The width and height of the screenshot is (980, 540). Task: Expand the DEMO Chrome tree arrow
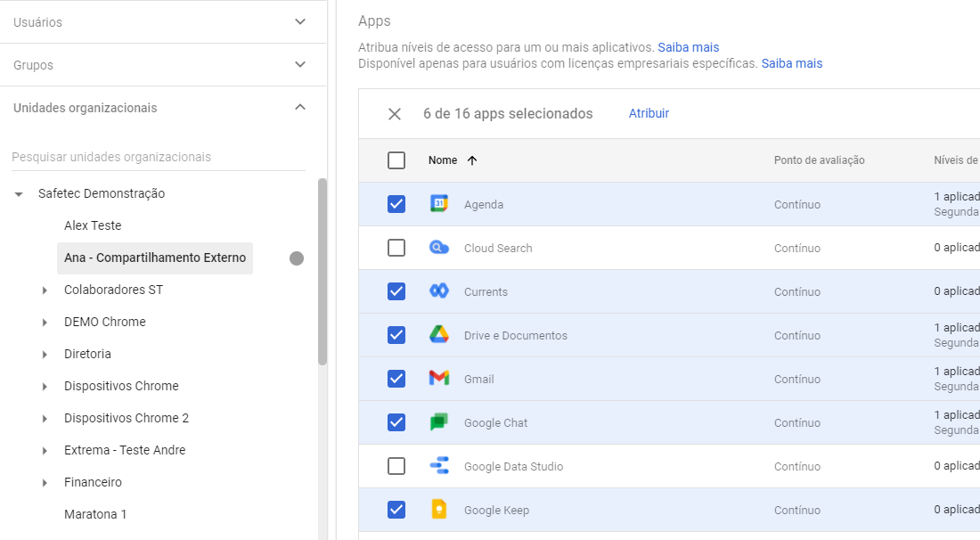[45, 322]
